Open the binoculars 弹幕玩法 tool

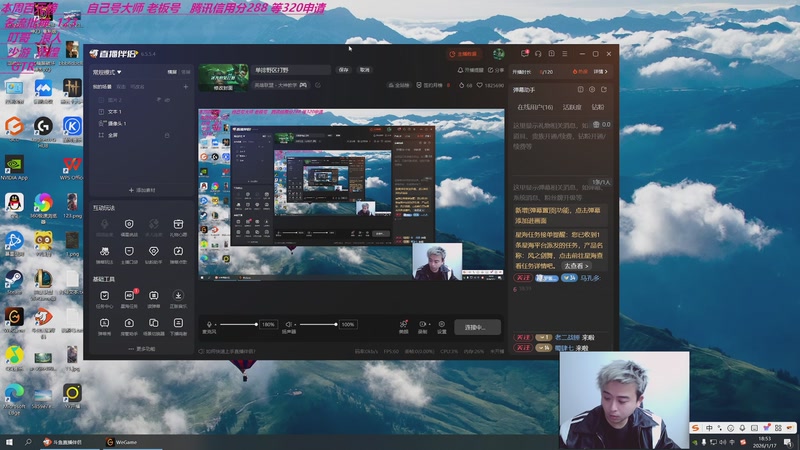[x=105, y=255]
